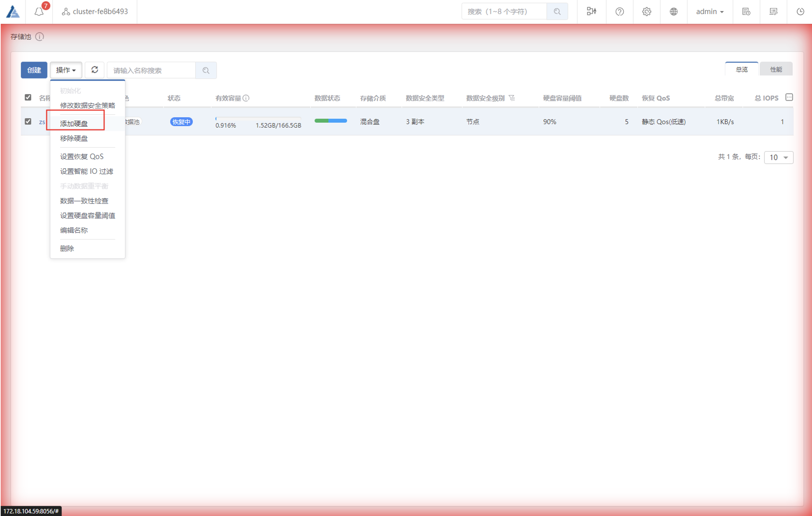The width and height of the screenshot is (812, 516).
Task: Focus the 请输入名称搜索 input field
Action: tap(151, 70)
